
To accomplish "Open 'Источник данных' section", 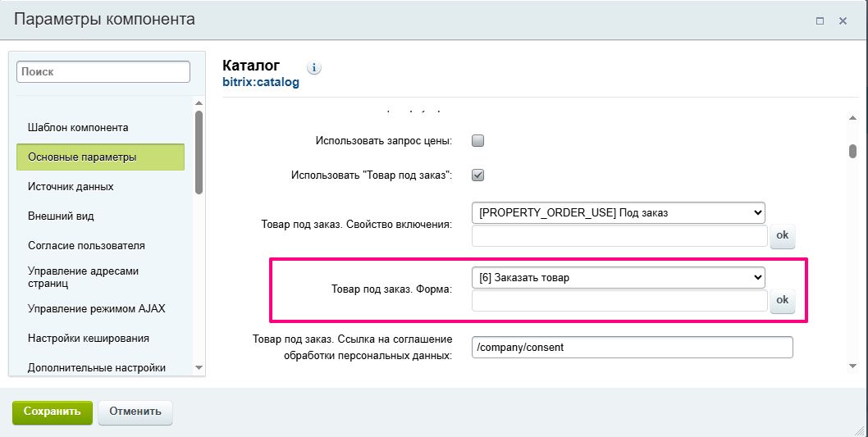I will tap(71, 187).
